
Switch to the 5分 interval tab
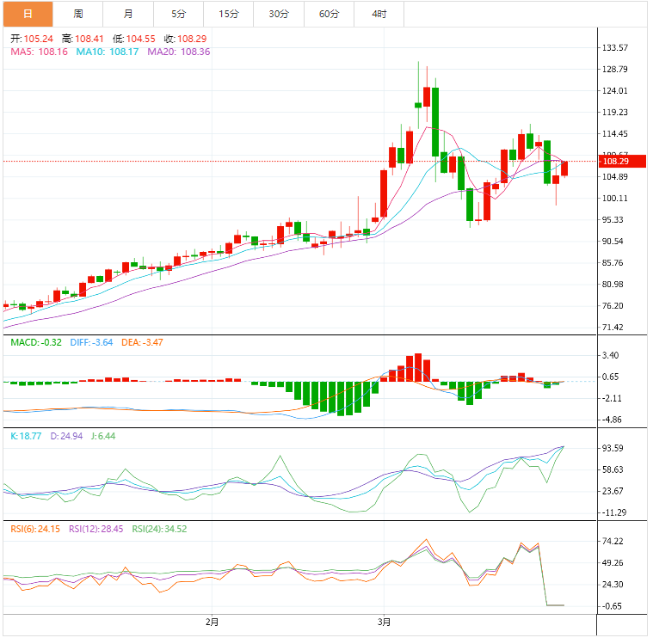178,14
